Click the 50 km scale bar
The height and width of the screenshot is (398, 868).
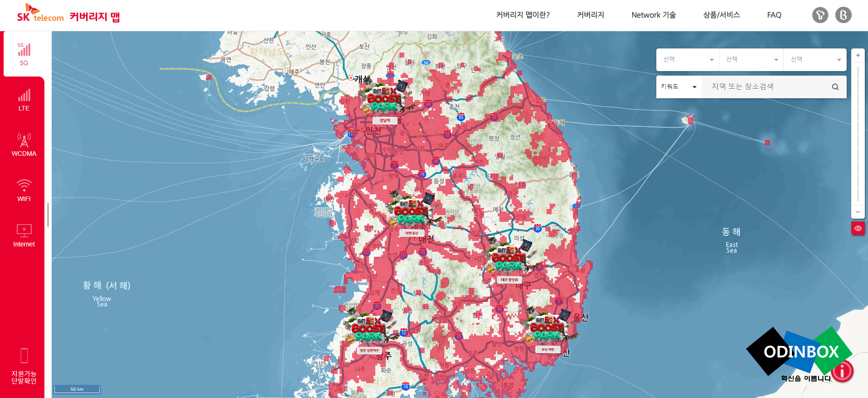[77, 389]
